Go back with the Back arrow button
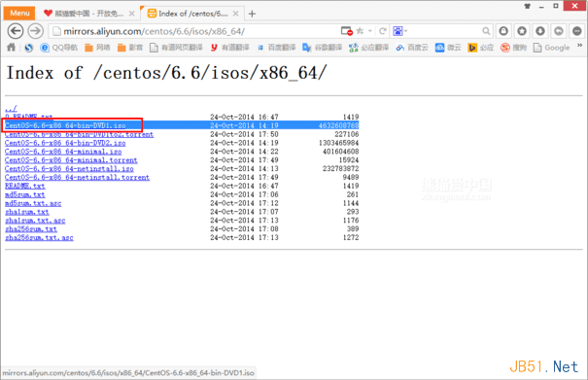Viewport: 588px width, 380px height. [x=16, y=31]
